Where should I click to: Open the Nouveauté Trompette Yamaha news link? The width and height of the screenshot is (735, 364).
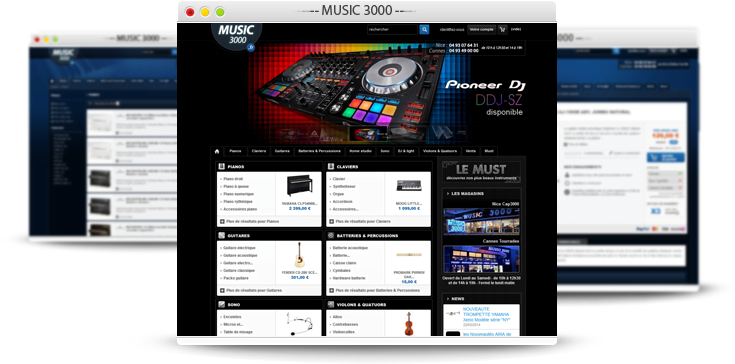click(x=487, y=314)
